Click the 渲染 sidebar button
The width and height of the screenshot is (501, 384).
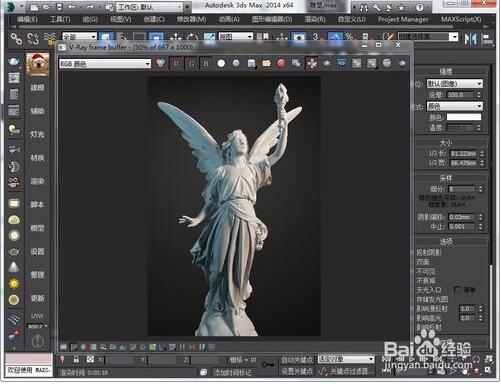37,181
